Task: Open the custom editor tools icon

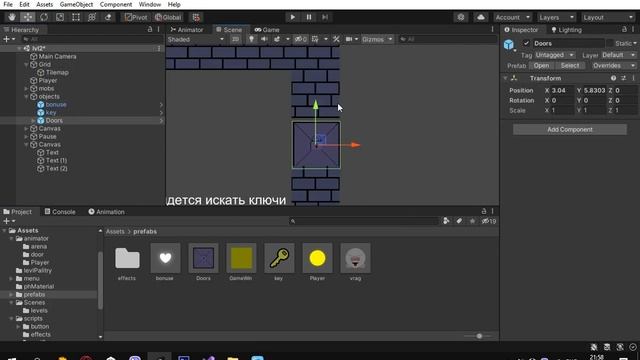Action: (x=108, y=17)
